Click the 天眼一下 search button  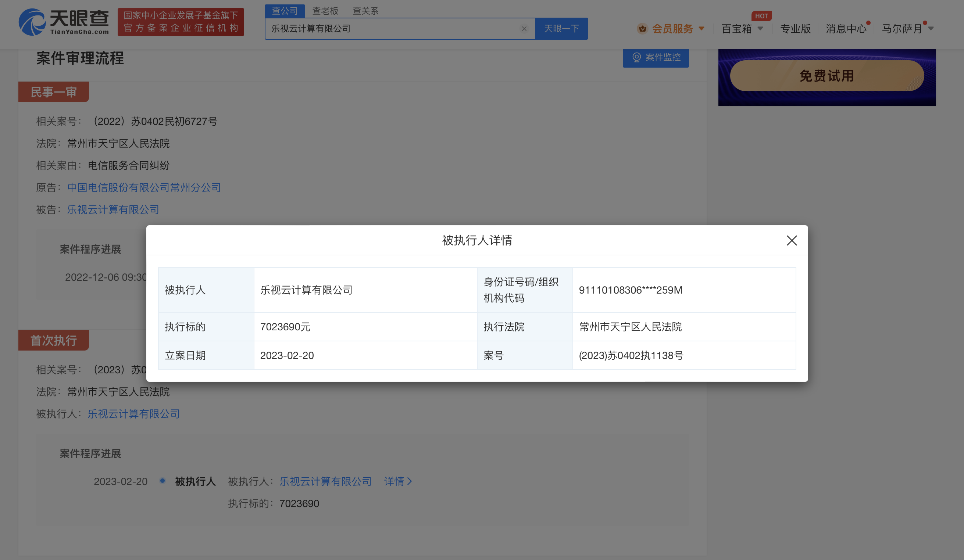561,29
